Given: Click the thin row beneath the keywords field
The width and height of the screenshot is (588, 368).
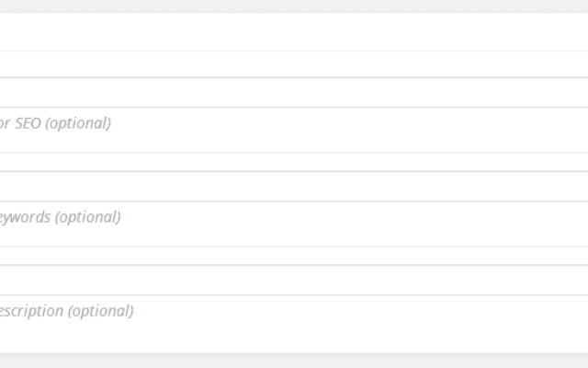Looking at the screenshot, I should pos(294,256).
